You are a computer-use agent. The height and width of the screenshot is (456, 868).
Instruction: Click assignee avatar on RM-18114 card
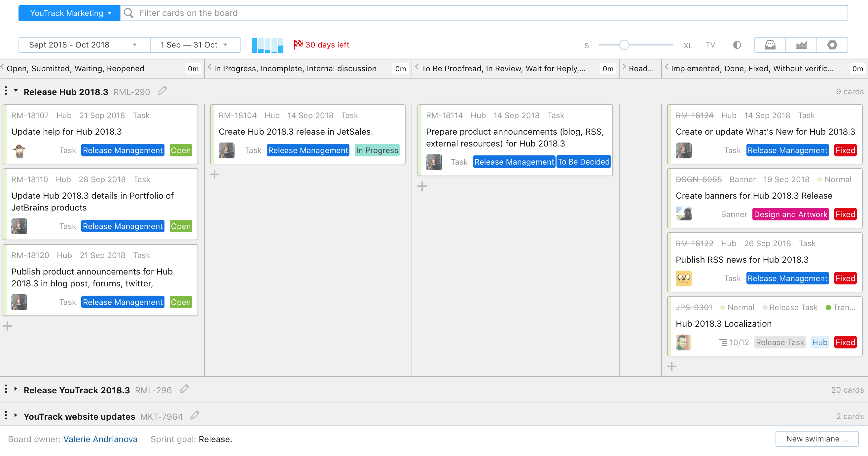434,163
